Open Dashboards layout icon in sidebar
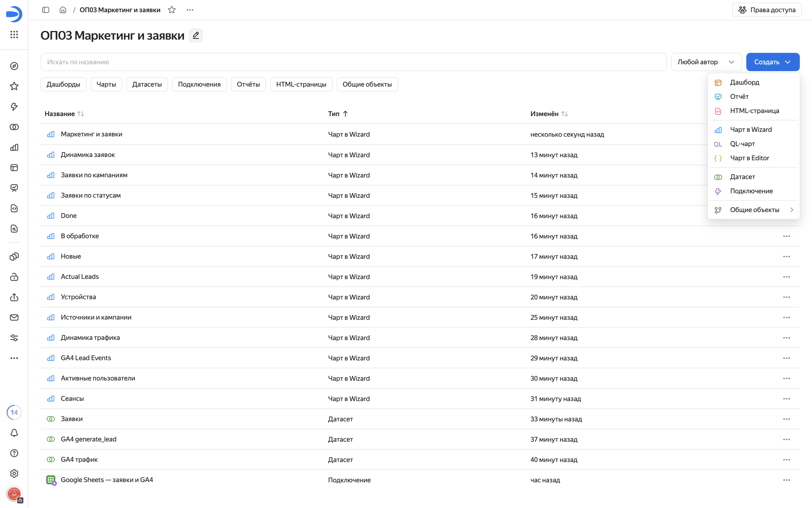Image resolution: width=812 pixels, height=508 pixels. click(14, 168)
